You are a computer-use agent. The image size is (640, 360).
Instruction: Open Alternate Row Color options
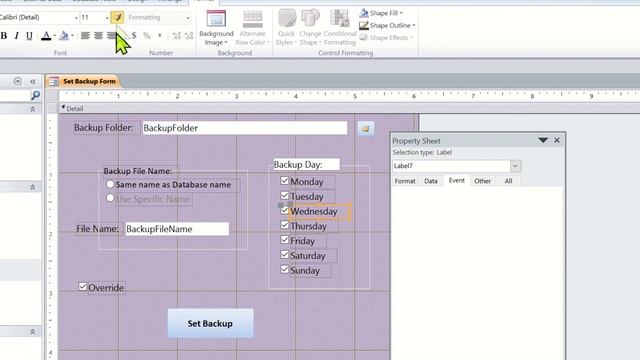click(x=252, y=28)
